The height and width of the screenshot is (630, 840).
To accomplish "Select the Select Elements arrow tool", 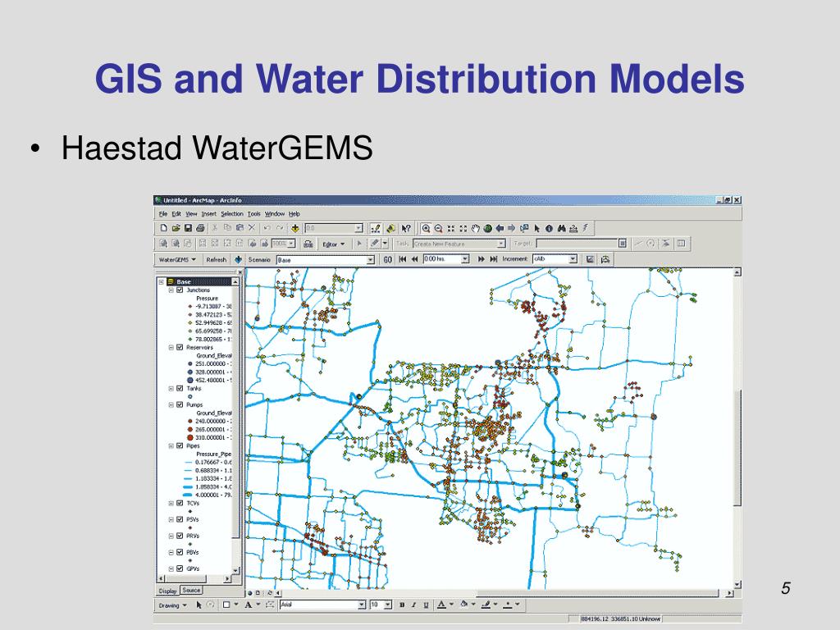I will click(537, 229).
